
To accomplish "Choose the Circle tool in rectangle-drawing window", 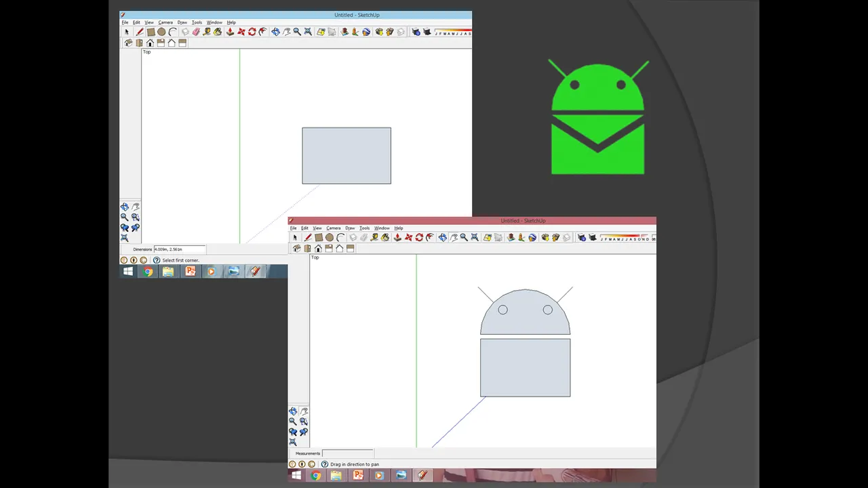I will (x=161, y=32).
